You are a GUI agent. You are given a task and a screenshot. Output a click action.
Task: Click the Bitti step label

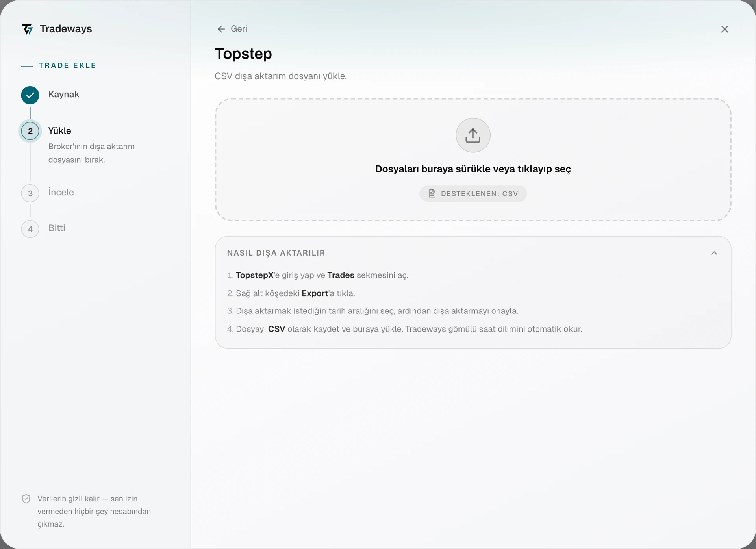pyautogui.click(x=57, y=228)
